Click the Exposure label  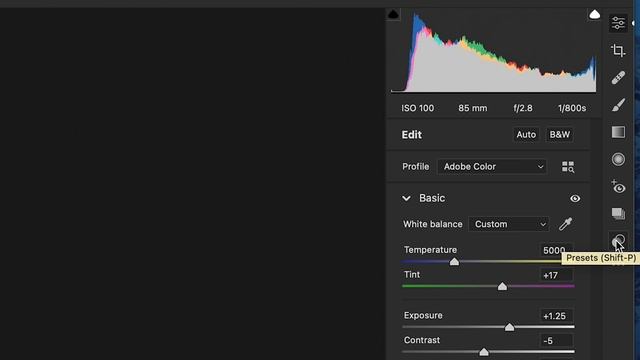coord(423,316)
